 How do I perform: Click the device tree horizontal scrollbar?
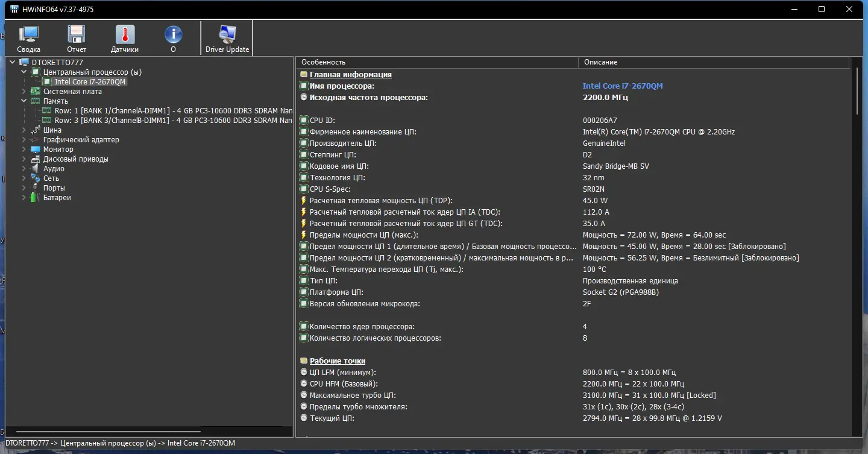(x=108, y=432)
